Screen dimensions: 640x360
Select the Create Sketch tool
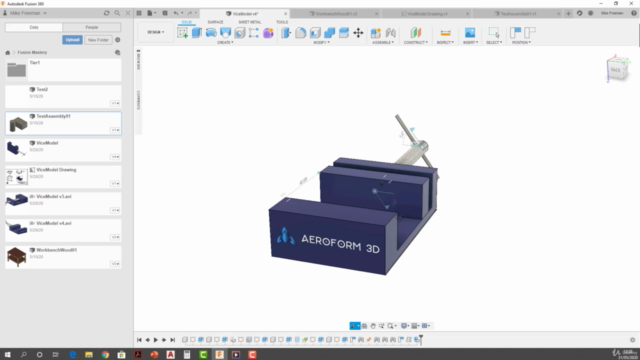[182, 33]
